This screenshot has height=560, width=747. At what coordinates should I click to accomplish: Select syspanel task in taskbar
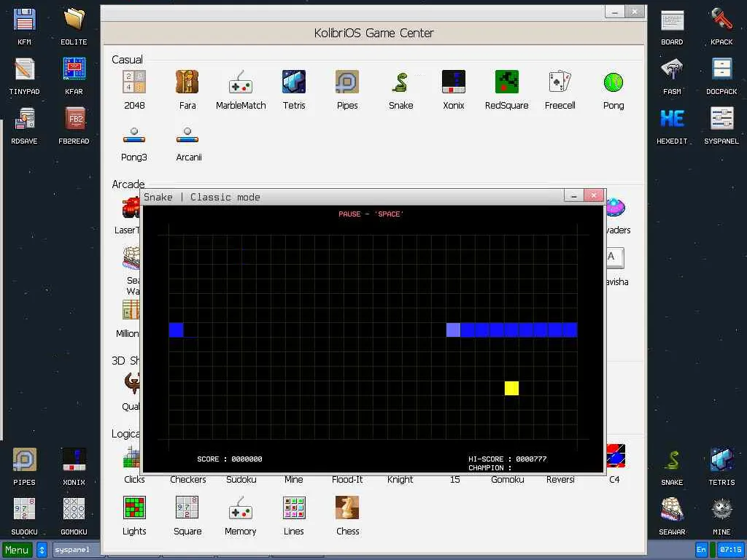click(x=76, y=550)
